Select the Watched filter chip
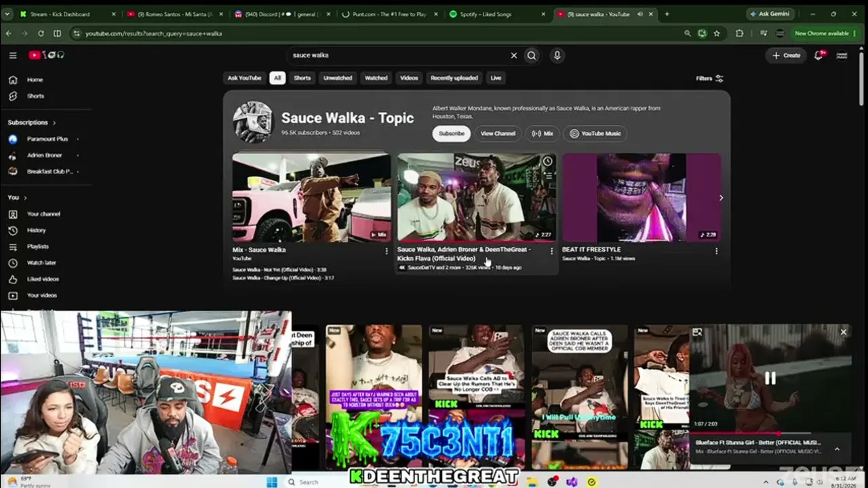The height and width of the screenshot is (488, 868). point(376,78)
